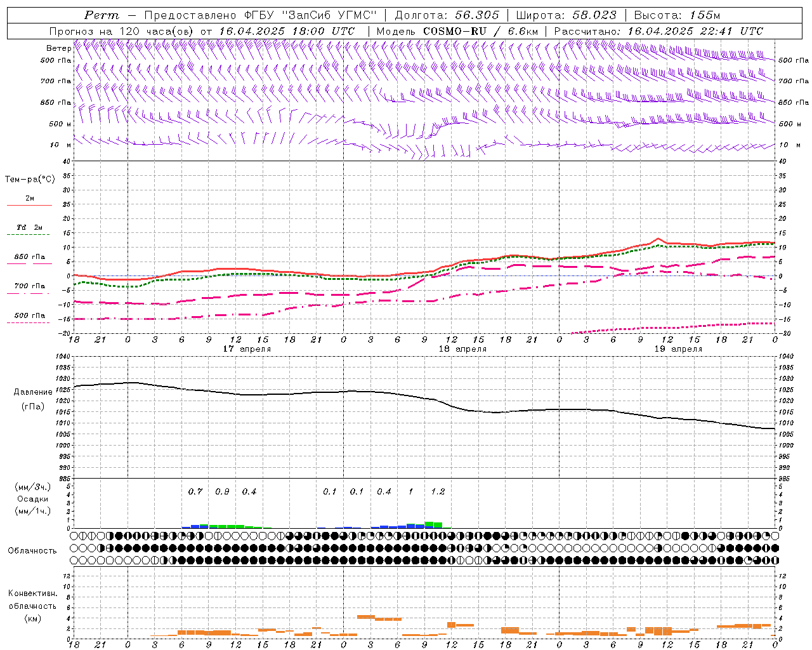Click the "Рассчитано: 16.04.2025 22:41 UTC" text
This screenshot has height=650, width=812.
[x=658, y=31]
